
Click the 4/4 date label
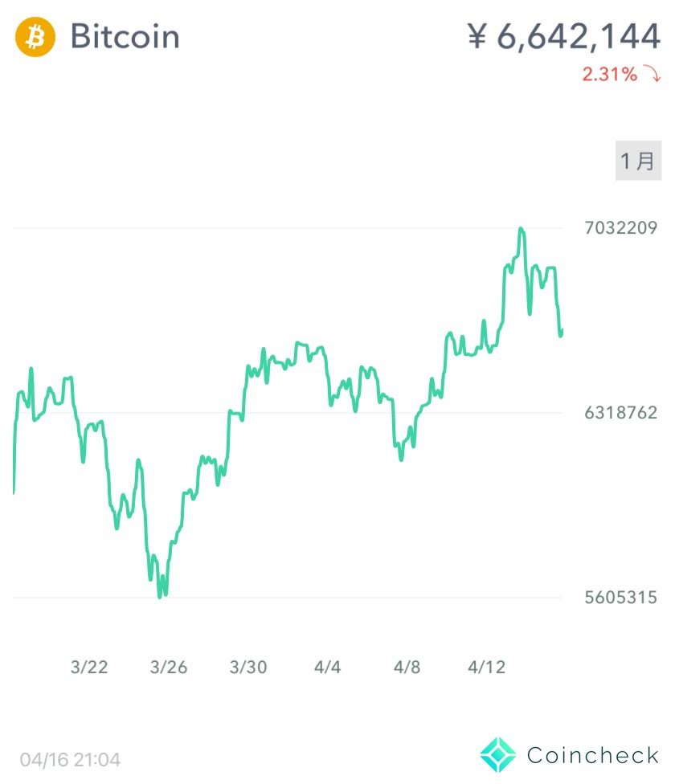(328, 667)
